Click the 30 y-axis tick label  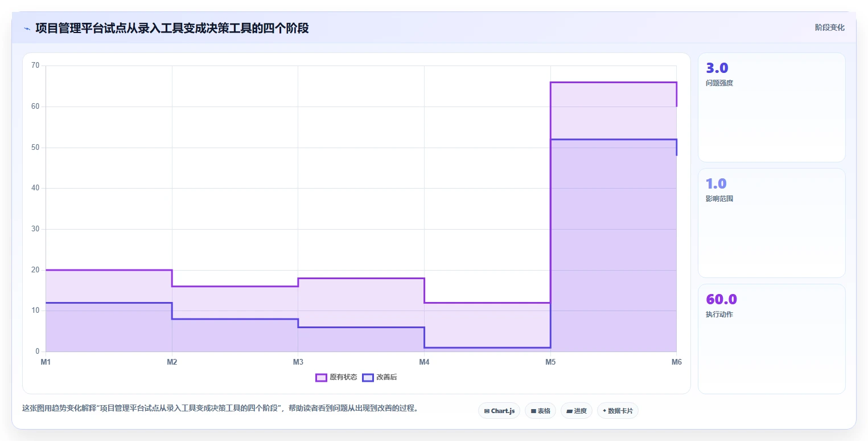click(x=35, y=229)
